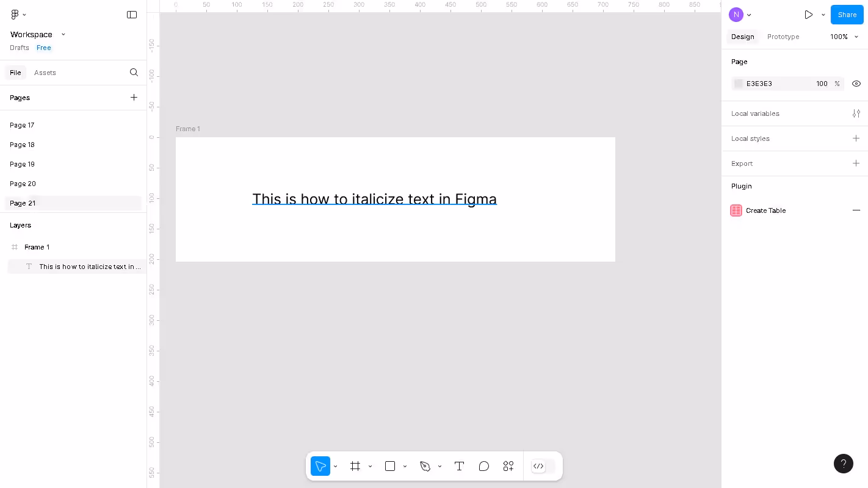Click the text layer T icon
This screenshot has height=488, width=868.
(29, 267)
